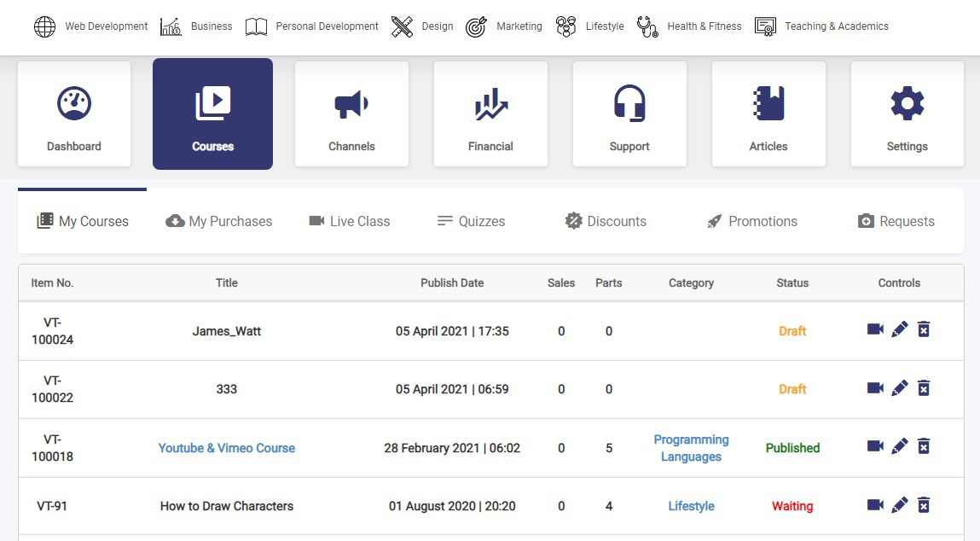
Task: Open the Youtube & Vimeo Course link
Action: point(227,448)
